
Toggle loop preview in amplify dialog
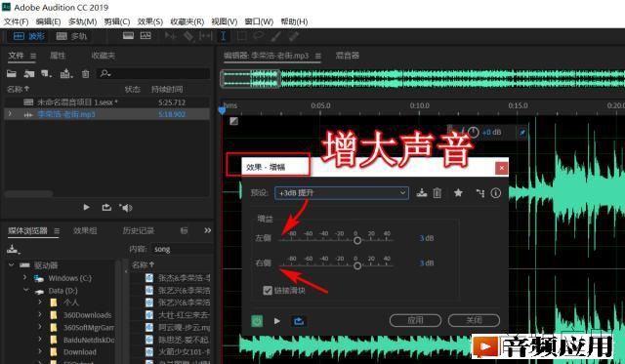[x=299, y=321]
